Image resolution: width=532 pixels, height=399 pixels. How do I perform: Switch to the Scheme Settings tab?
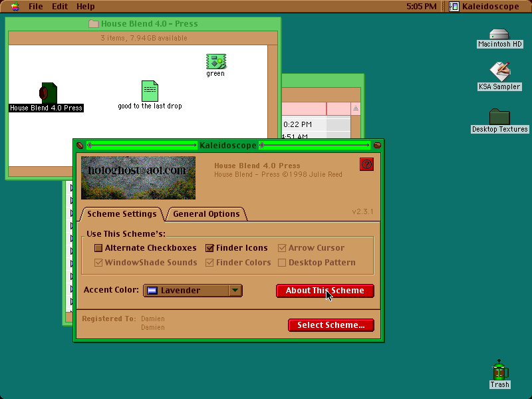tap(122, 214)
